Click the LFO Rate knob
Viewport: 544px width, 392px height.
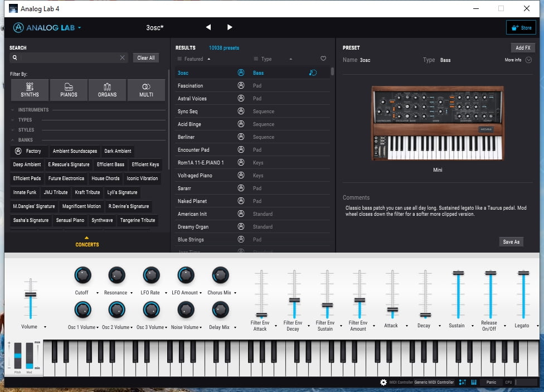pyautogui.click(x=151, y=275)
